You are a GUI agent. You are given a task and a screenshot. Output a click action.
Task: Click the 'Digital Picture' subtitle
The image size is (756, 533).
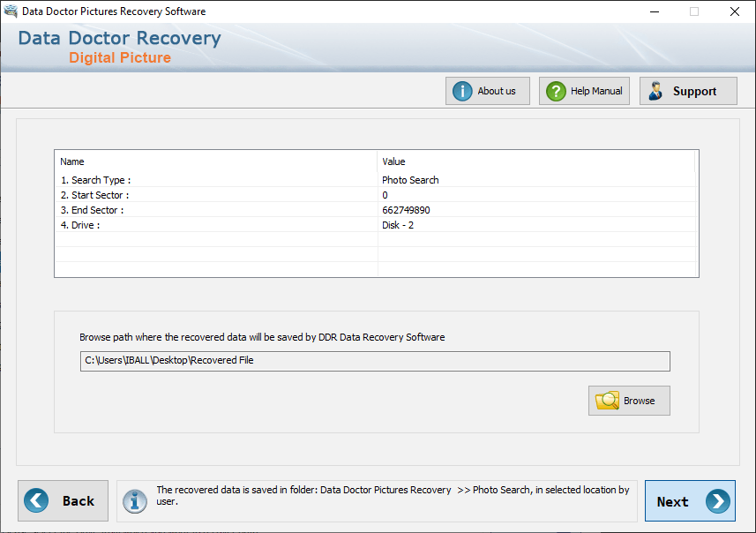click(120, 57)
